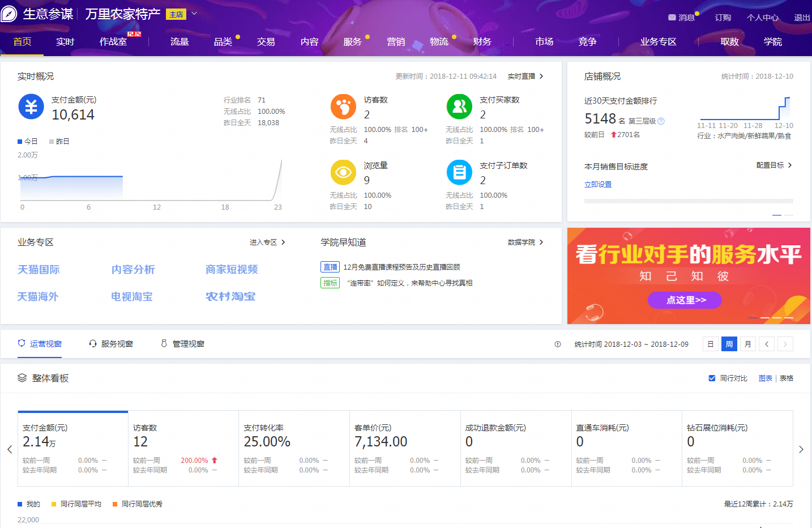Click the first blue carousel indicator under 店铺概况
This screenshot has width=812, height=528.
777,215
